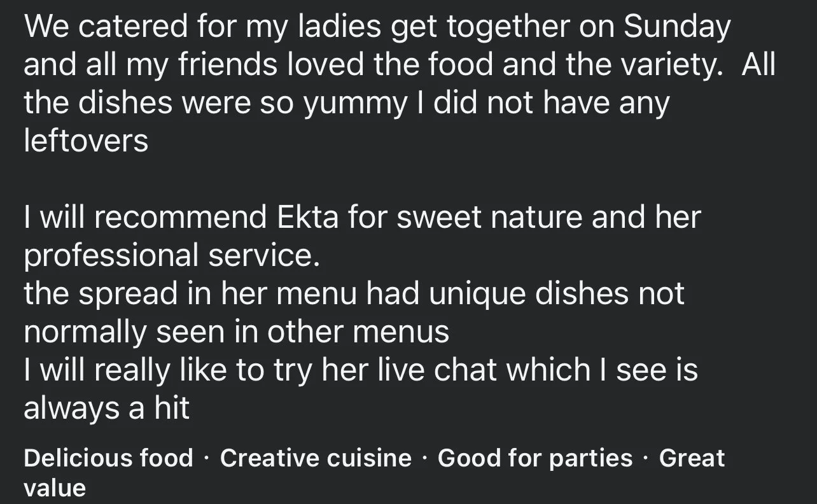
Task: Tap the Good for parties tag
Action: [535, 458]
